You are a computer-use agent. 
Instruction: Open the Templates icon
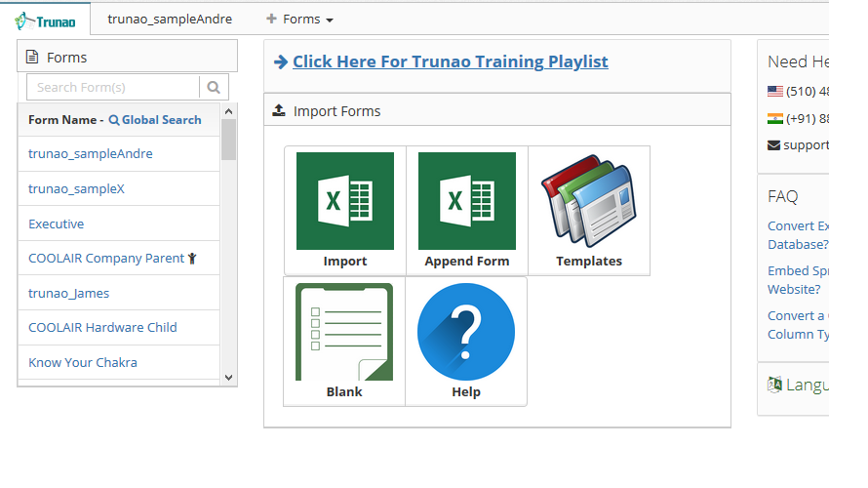589,201
